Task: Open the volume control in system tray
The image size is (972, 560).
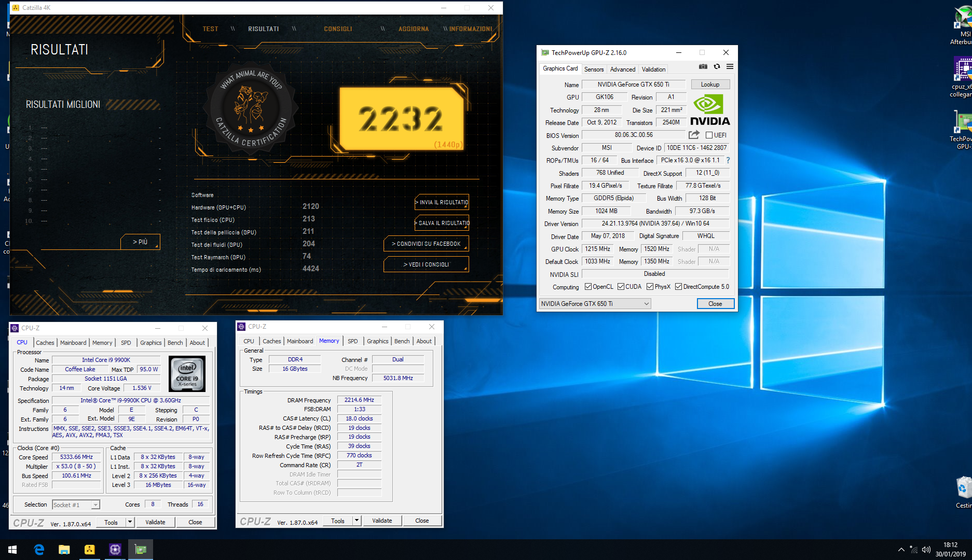Action: coord(926,550)
